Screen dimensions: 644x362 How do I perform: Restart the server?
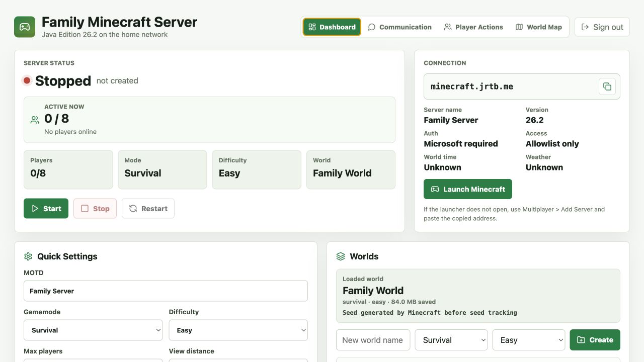148,209
